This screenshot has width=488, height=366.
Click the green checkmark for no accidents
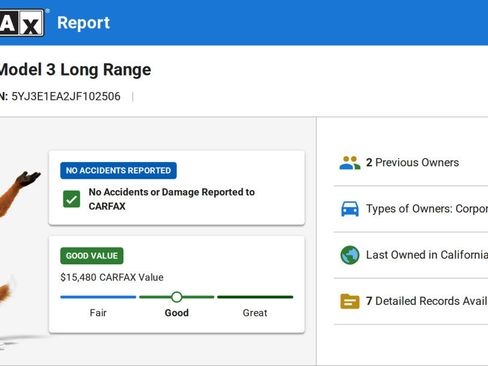pos(72,199)
